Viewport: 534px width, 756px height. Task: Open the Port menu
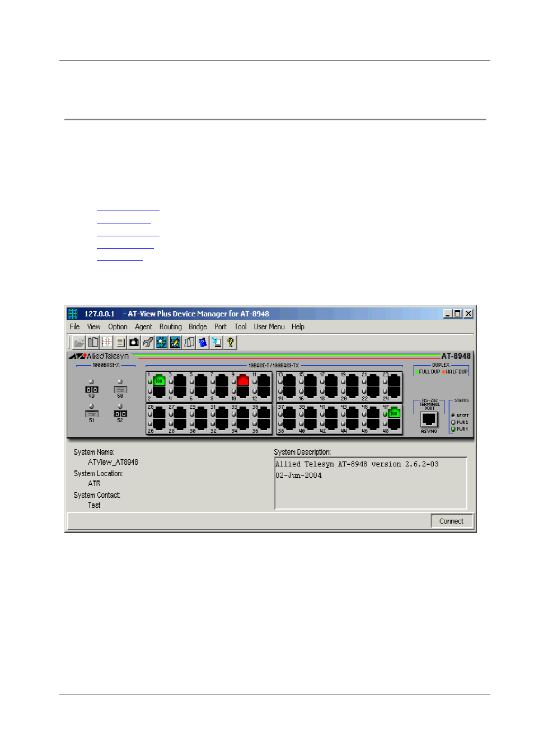pos(221,326)
